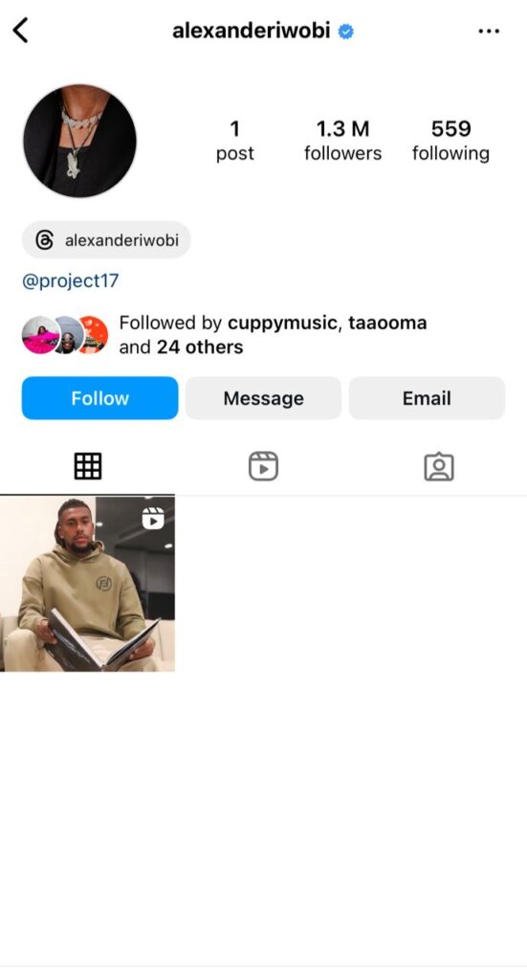This screenshot has width=527, height=980.
Task: Tap the Email button
Action: click(427, 398)
